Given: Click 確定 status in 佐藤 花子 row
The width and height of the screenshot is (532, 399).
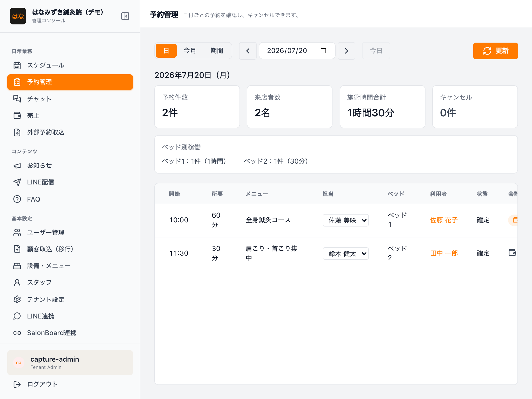Looking at the screenshot, I should [x=483, y=220].
